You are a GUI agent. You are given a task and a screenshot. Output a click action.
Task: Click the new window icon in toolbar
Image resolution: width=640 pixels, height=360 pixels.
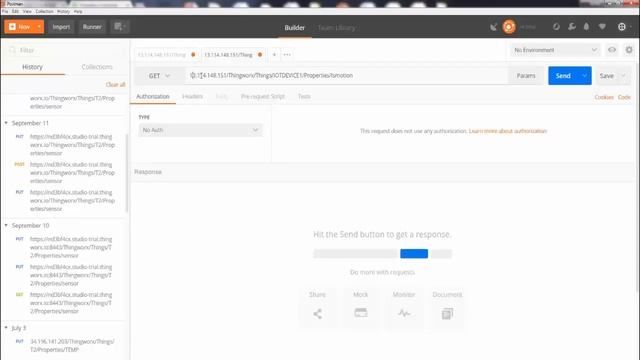(119, 27)
